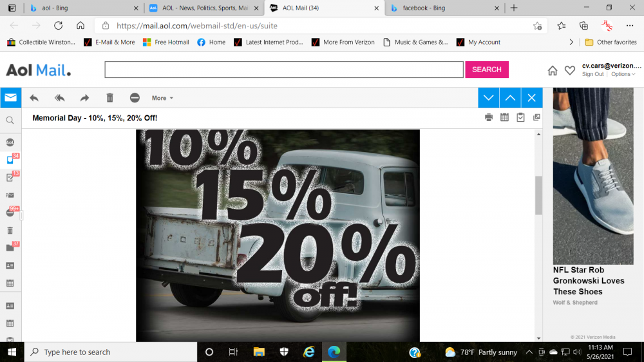Expand the More actions dropdown
The height and width of the screenshot is (362, 644).
[x=162, y=98]
